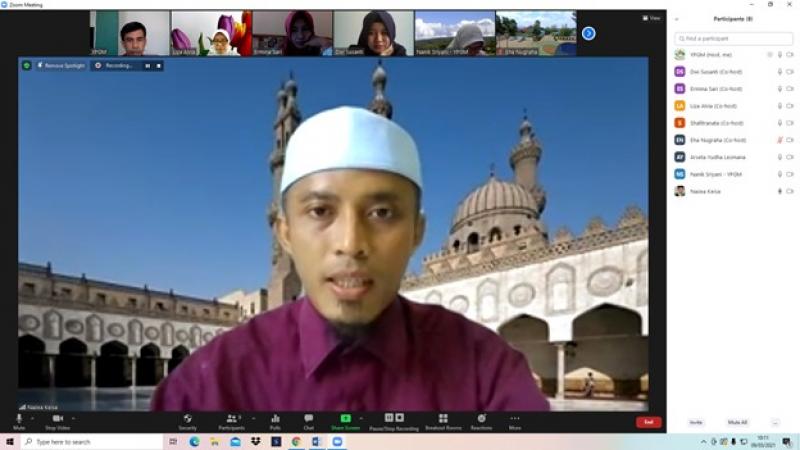The image size is (800, 450).
Task: Expand audio options arrow next to Mute
Action: click(x=34, y=417)
